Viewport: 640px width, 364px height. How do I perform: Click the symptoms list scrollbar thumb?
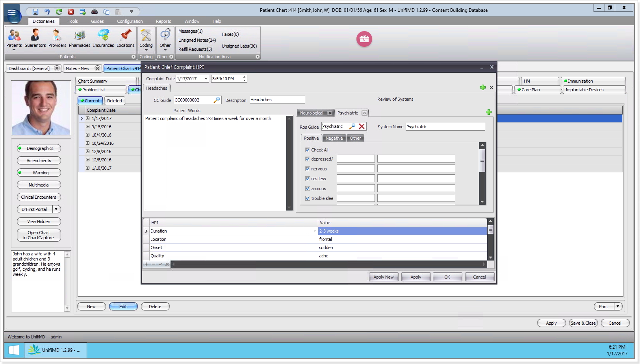pos(482,160)
